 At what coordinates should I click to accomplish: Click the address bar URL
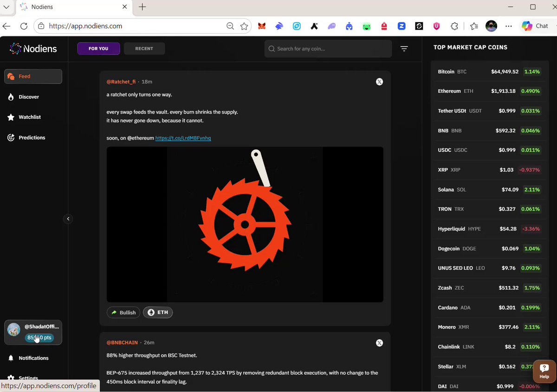point(86,26)
